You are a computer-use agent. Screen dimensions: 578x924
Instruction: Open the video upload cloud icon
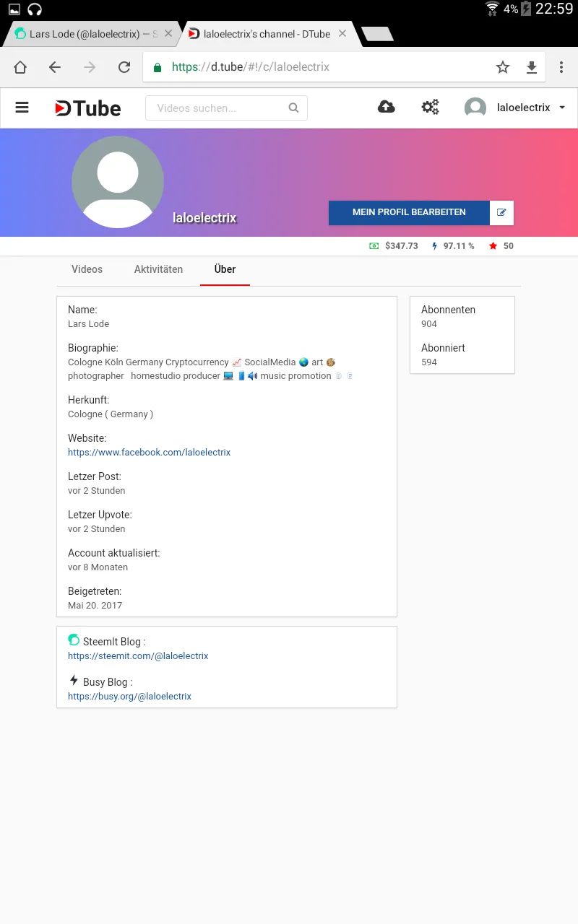click(387, 107)
